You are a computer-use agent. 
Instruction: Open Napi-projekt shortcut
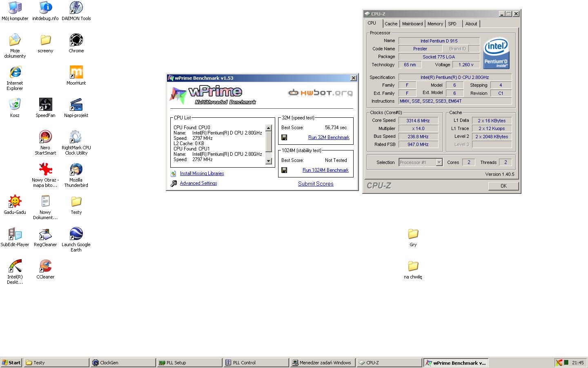[x=76, y=104]
